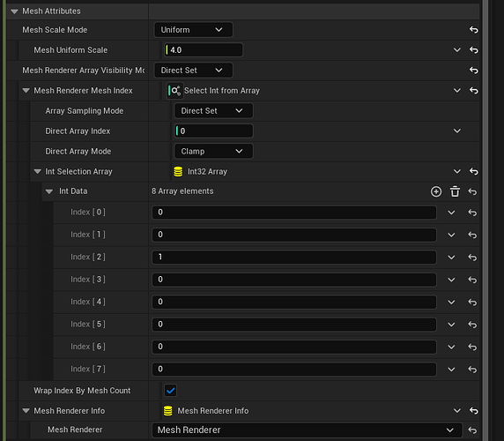Viewport: 504px width, 441px height.
Task: Click the Mesh Uniform Scale value field
Action: tap(204, 50)
